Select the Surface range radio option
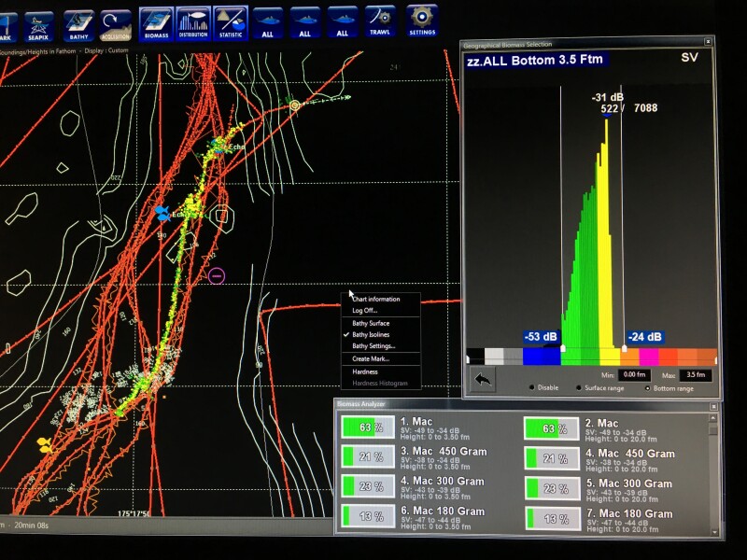Screen dimensions: 747x560 point(579,387)
